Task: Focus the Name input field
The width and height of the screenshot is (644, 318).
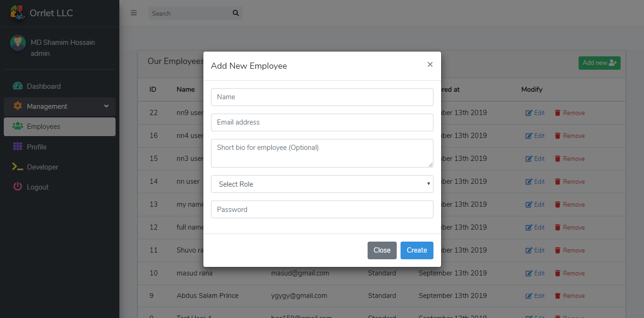Action: 322,97
